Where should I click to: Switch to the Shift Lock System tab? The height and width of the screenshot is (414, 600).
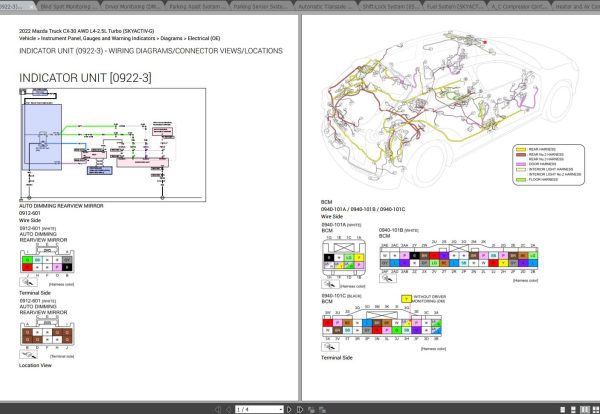(x=389, y=6)
